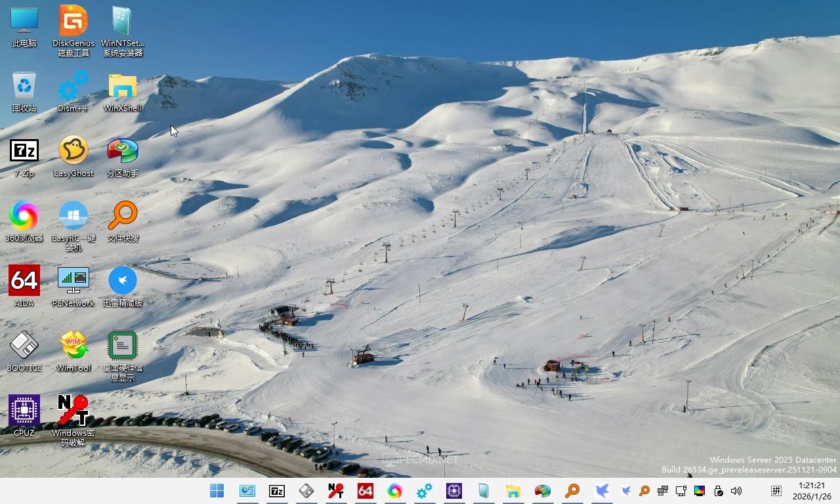Image resolution: width=840 pixels, height=504 pixels.
Task: Open the 回收站 Recycle Bin
Action: [24, 85]
